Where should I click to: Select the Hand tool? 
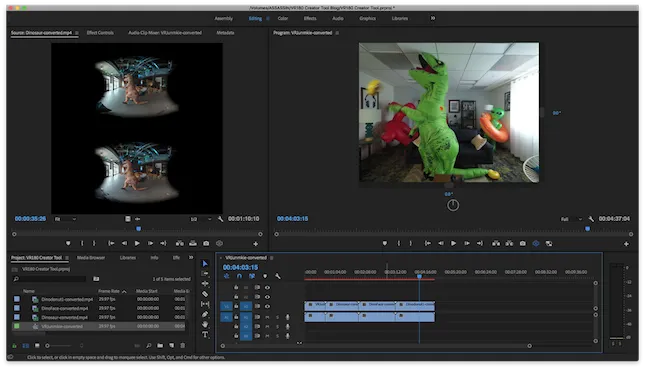click(205, 325)
